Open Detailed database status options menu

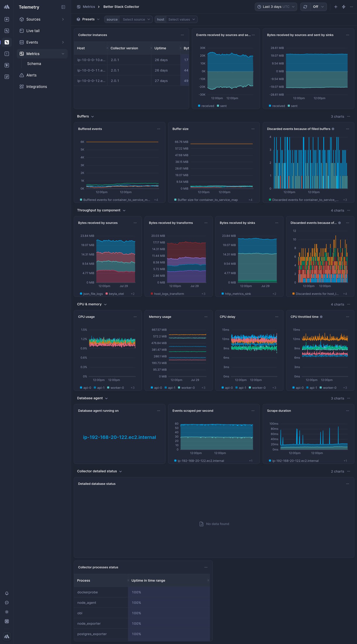(347, 484)
